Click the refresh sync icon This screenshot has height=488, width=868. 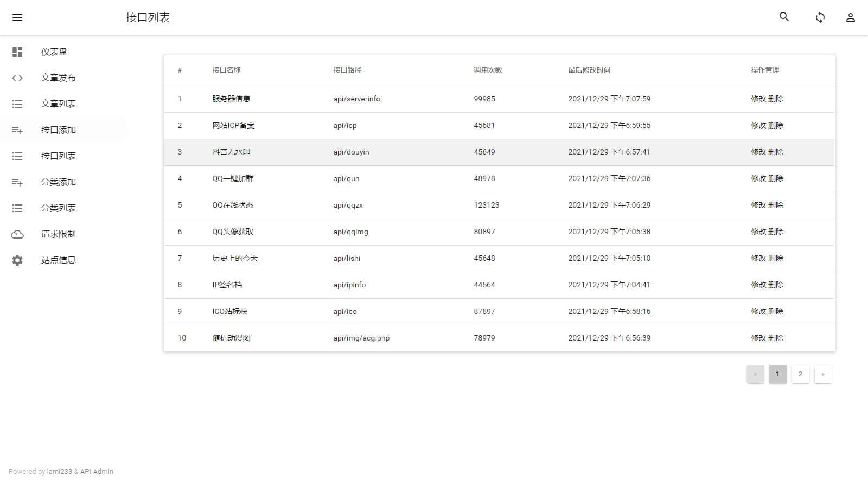[820, 17]
